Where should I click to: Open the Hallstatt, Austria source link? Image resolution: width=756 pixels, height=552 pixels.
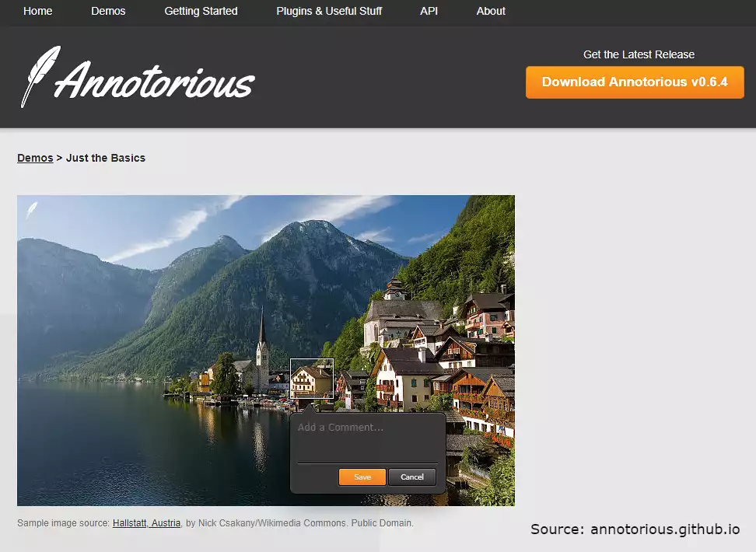tap(146, 523)
